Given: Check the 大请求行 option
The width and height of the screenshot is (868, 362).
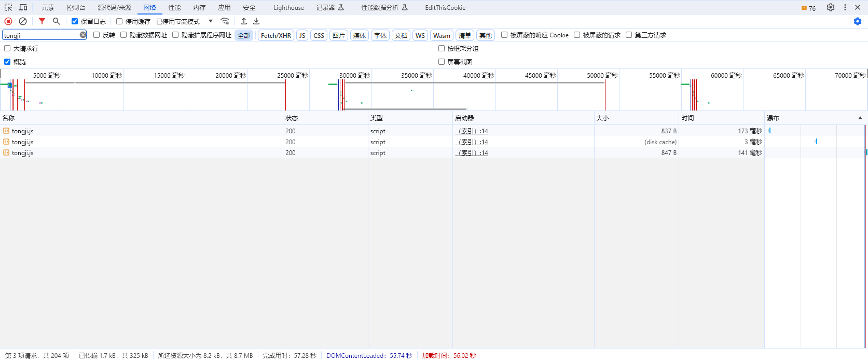Looking at the screenshot, I should coord(7,48).
